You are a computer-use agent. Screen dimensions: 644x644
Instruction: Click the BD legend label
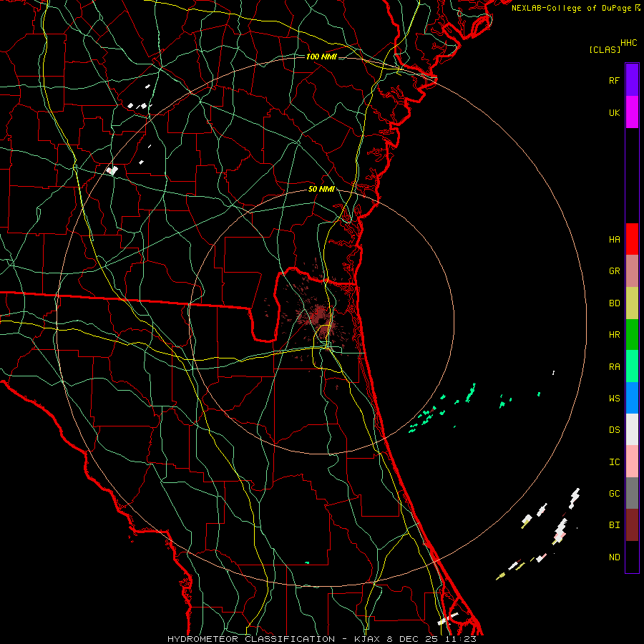coord(614,303)
